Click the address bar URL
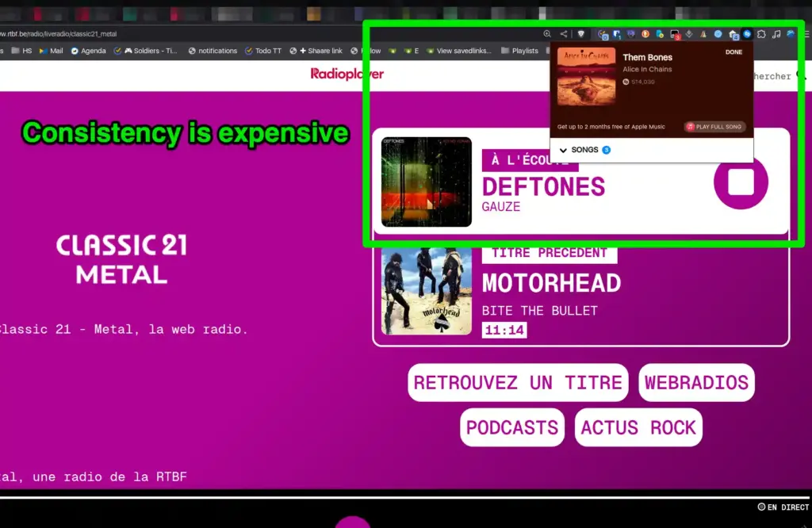Image resolution: width=812 pixels, height=528 pixels. (59, 34)
